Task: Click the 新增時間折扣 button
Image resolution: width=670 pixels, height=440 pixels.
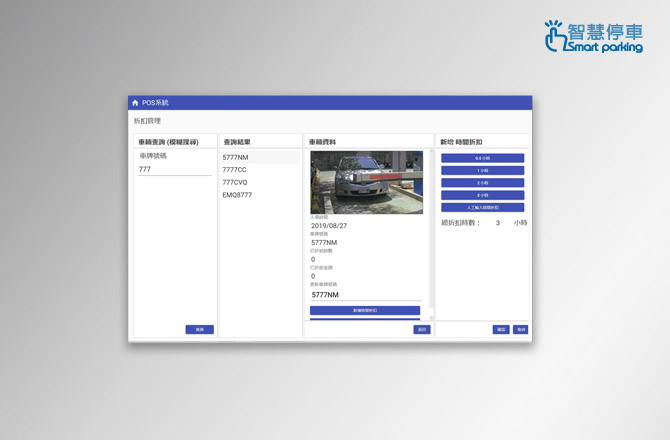Action: 365,311
